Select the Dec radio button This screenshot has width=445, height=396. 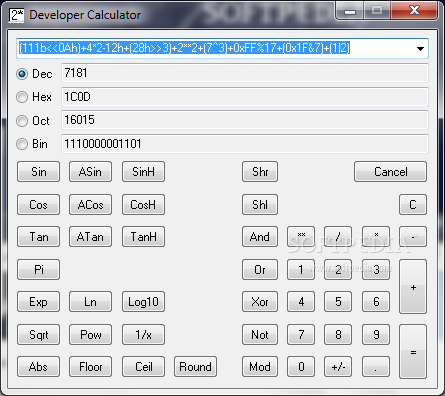pyautogui.click(x=22, y=74)
